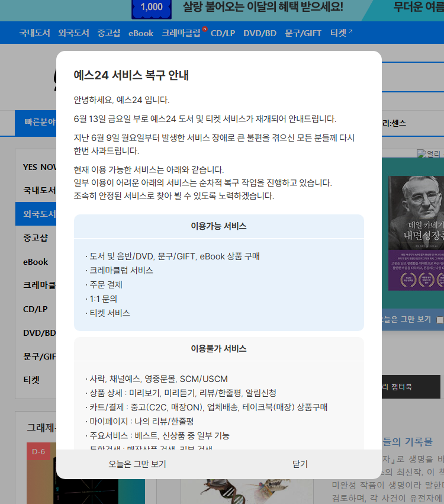
Task: Open CD/LP in the top navigation bar
Action: pos(223,33)
